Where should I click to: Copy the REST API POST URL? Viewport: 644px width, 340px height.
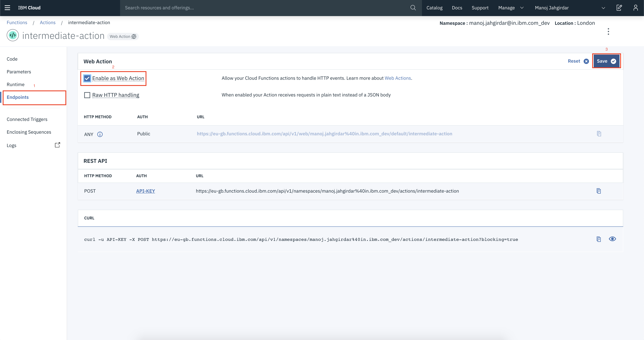(599, 191)
